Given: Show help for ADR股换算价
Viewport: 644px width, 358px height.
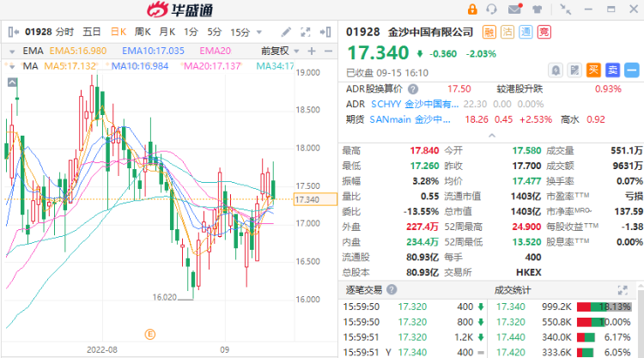Looking at the screenshot, I should tap(413, 89).
